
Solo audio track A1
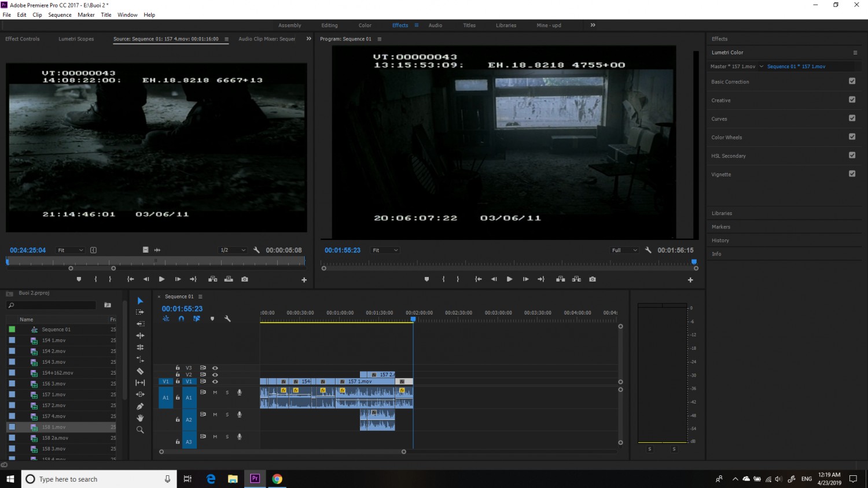tap(227, 393)
